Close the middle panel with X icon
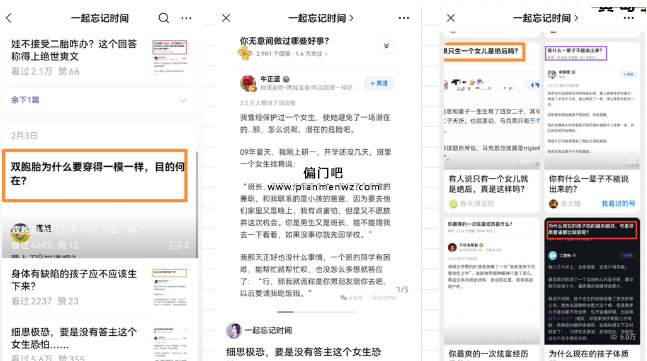 pos(226,18)
